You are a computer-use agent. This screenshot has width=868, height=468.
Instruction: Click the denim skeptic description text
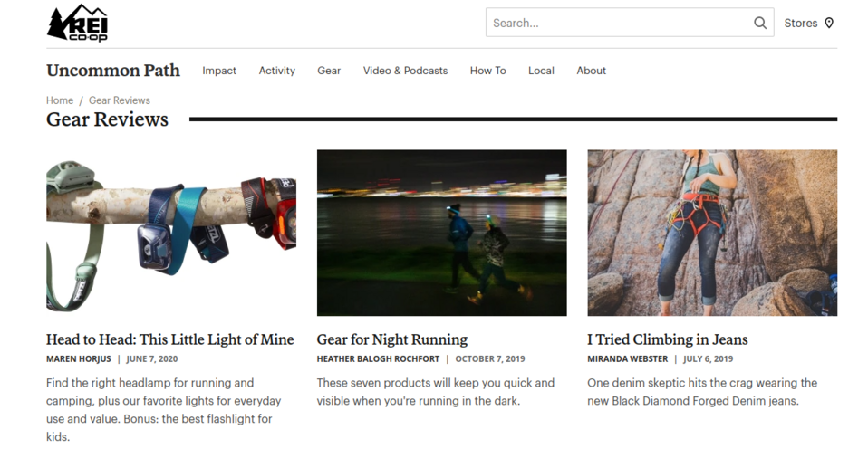tap(702, 392)
